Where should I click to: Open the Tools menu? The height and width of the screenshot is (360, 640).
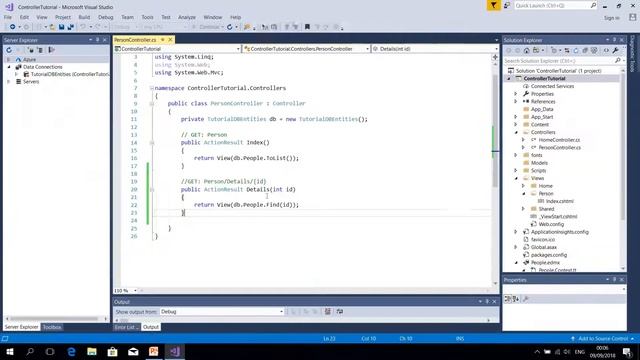click(x=147, y=17)
